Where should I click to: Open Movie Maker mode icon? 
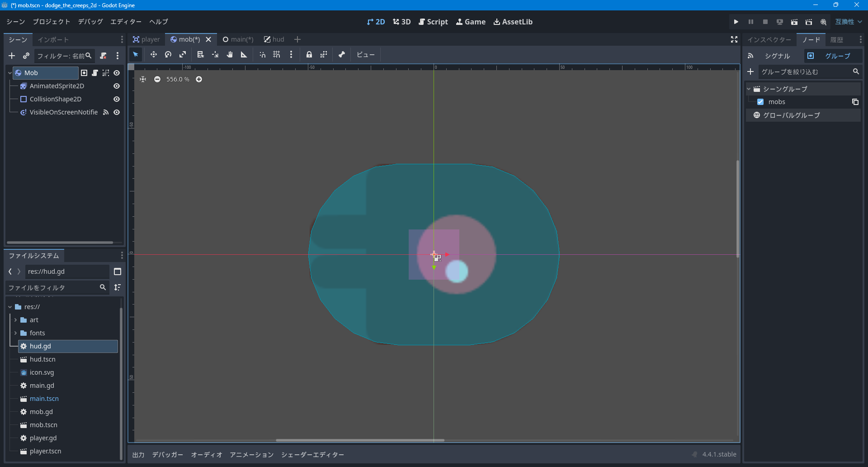click(823, 22)
